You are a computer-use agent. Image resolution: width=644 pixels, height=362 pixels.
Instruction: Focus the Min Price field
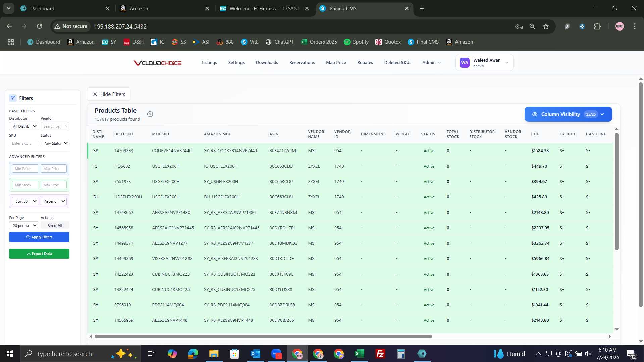click(25, 169)
